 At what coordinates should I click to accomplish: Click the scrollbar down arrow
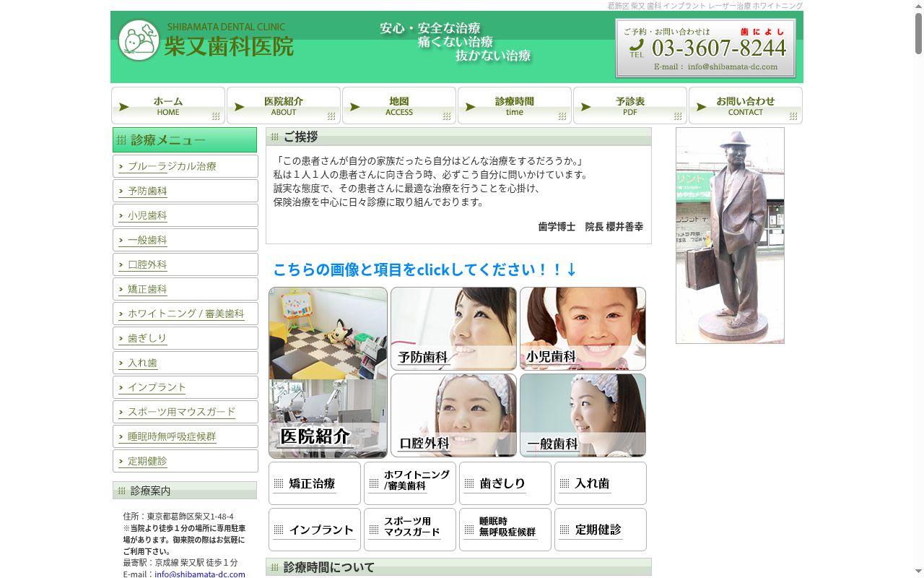click(x=918, y=571)
